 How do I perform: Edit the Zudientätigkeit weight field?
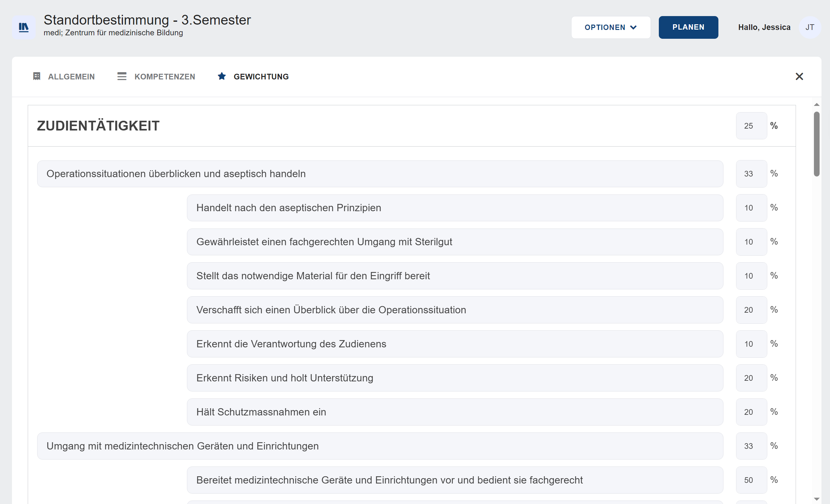coord(751,126)
